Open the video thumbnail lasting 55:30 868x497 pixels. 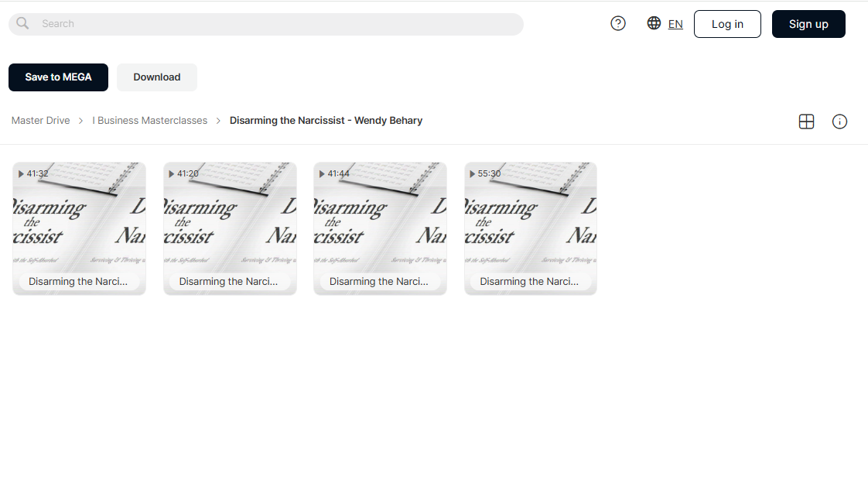pos(531,228)
